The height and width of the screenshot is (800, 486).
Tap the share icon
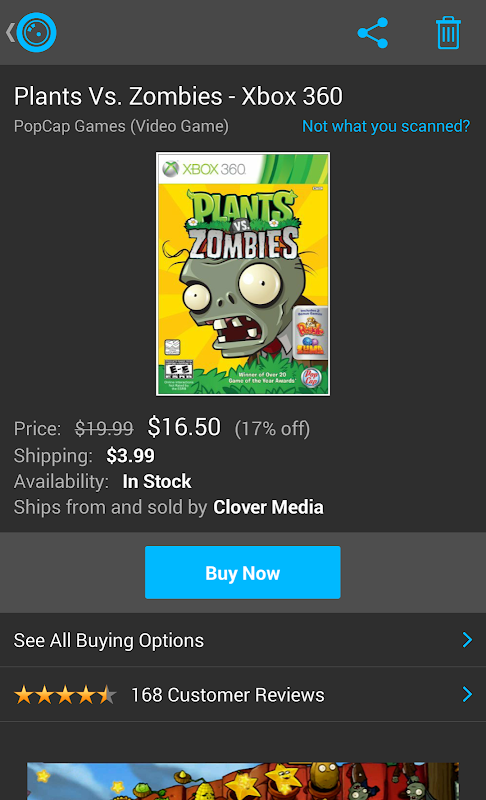pos(373,33)
